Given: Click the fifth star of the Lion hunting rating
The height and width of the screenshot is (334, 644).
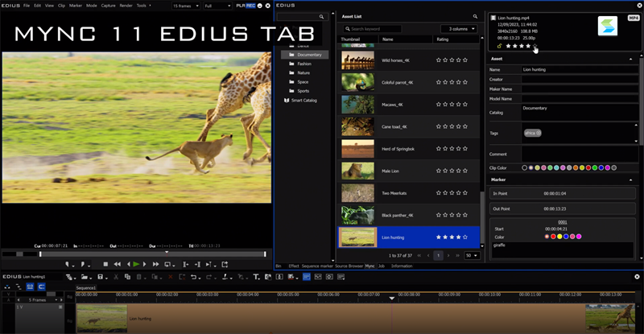Looking at the screenshot, I should coord(465,237).
